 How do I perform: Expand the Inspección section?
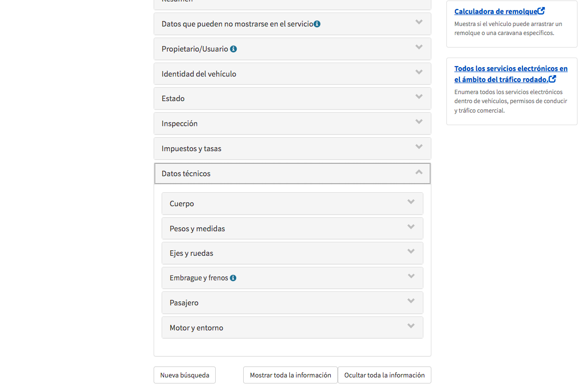point(292,124)
